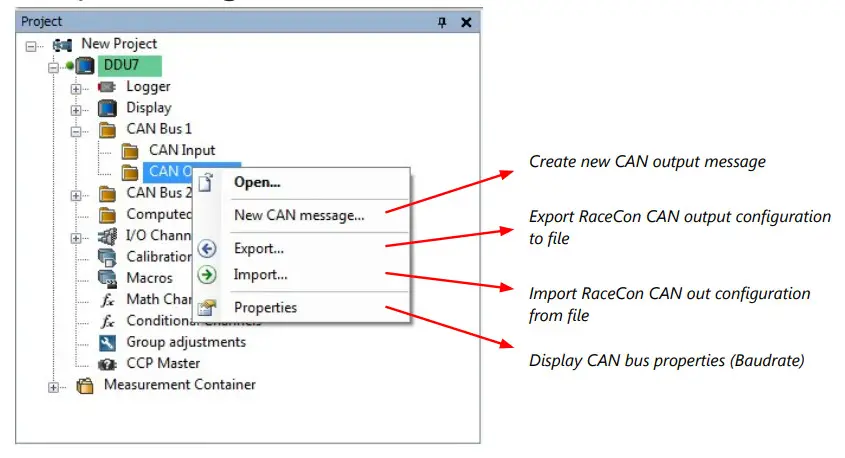Click the Conditional Channels fx icon

[108, 322]
